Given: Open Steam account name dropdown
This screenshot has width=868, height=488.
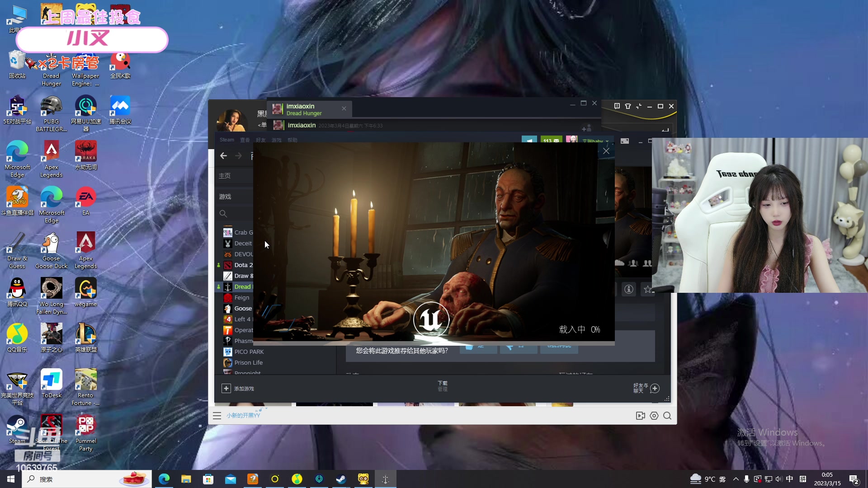Looking at the screenshot, I should (595, 141).
